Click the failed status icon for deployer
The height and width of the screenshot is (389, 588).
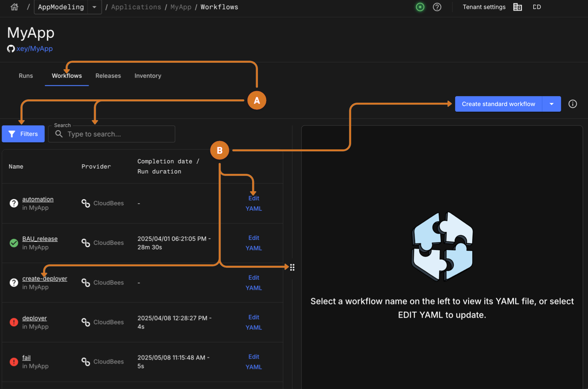14,322
